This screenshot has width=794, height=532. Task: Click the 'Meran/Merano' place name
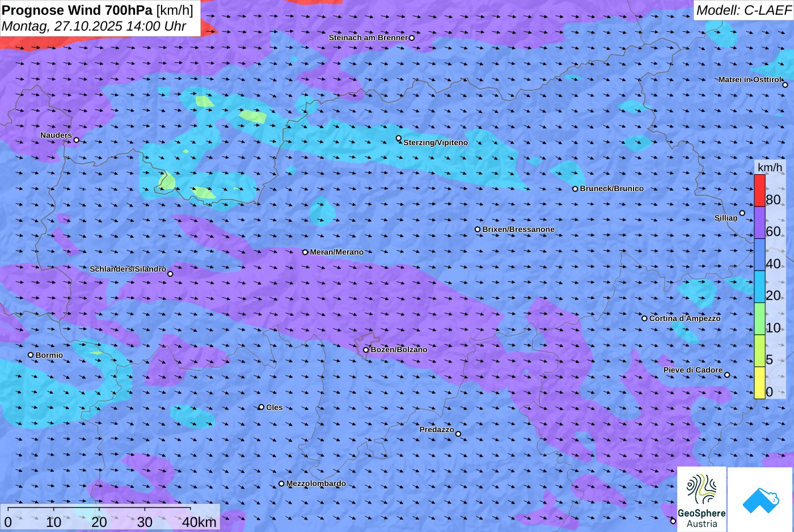point(336,252)
